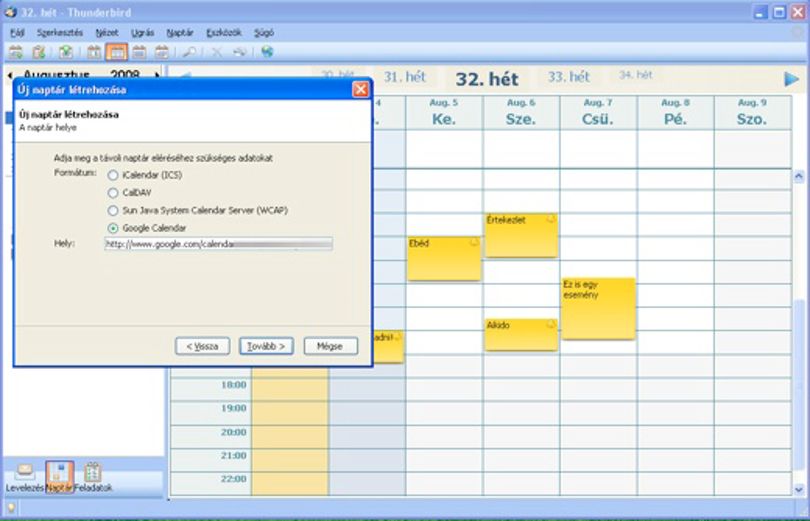Viewport: 810px width, 521px height.
Task: Click the Tovább > button
Action: [x=266, y=346]
